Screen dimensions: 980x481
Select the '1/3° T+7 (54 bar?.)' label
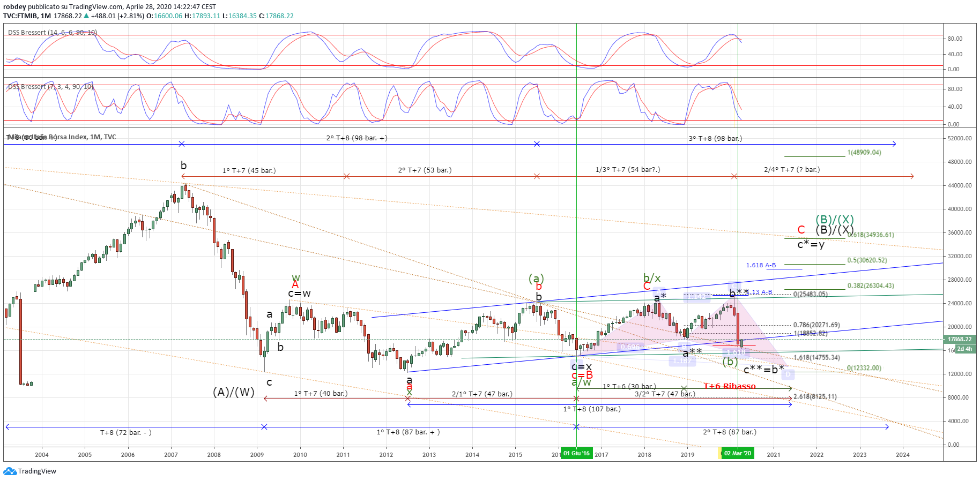click(x=628, y=170)
